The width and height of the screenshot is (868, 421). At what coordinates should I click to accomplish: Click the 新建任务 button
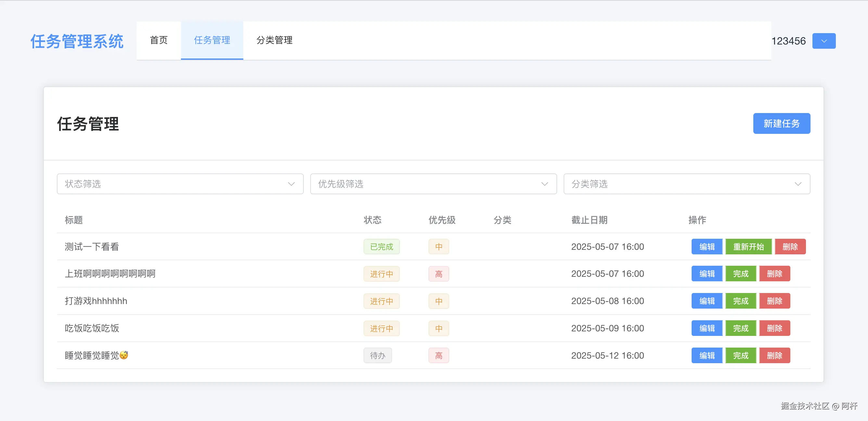point(781,123)
